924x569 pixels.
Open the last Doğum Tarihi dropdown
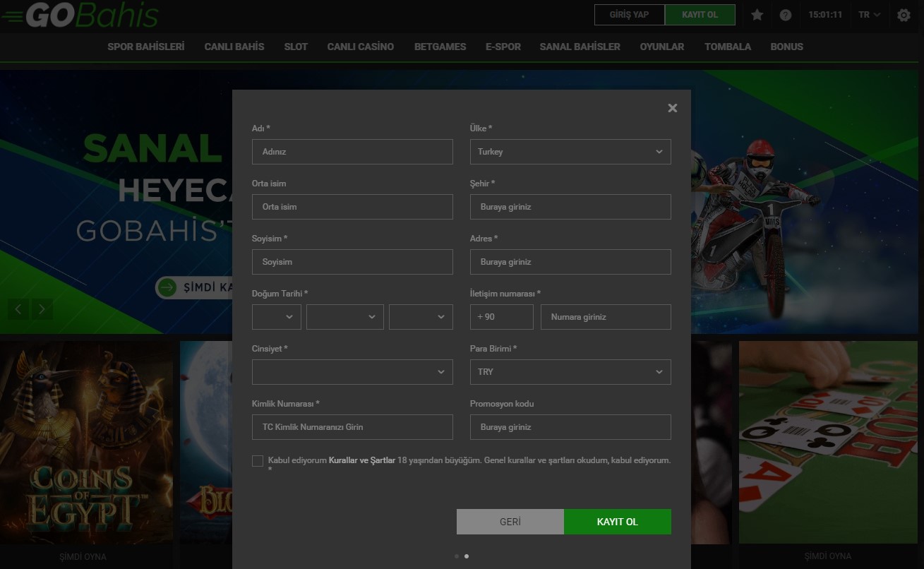[x=421, y=317]
